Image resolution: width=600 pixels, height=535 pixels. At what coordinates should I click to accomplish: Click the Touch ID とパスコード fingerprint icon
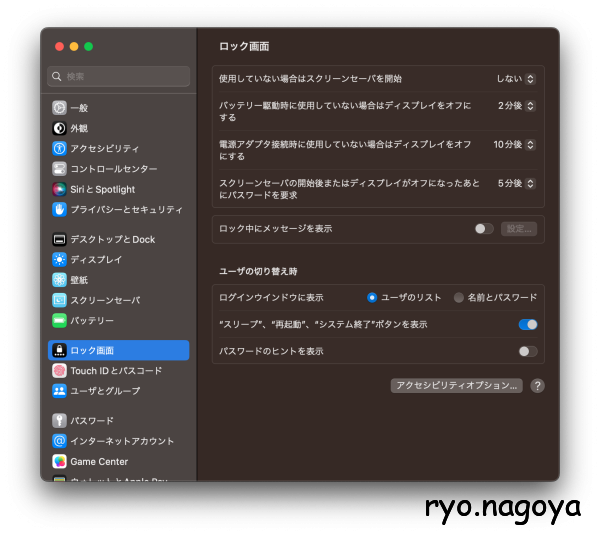(60, 370)
